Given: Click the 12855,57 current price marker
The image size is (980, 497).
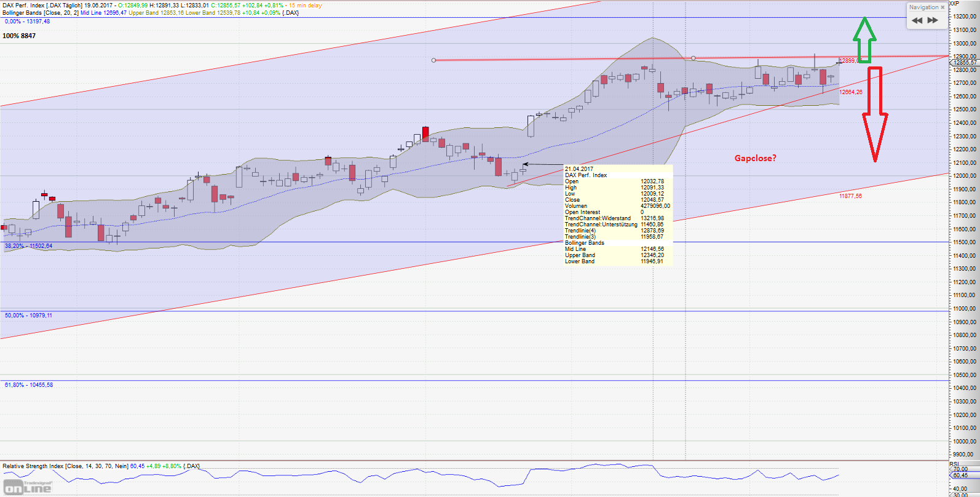Looking at the screenshot, I should 965,63.
